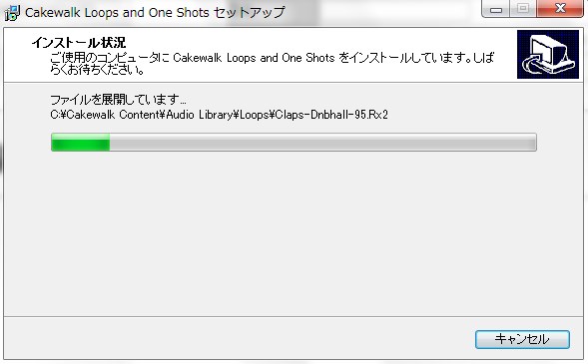Click the setup installer icon in title bar

click(12, 13)
